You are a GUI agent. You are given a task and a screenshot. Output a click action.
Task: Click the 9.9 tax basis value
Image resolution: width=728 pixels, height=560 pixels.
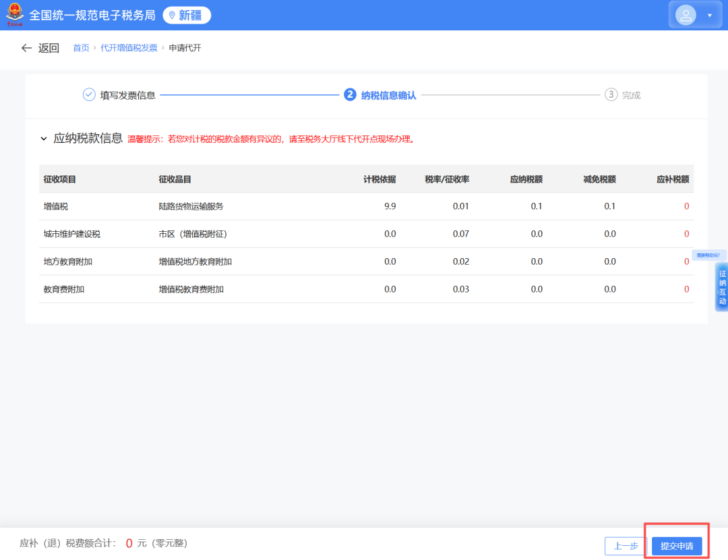click(x=390, y=206)
